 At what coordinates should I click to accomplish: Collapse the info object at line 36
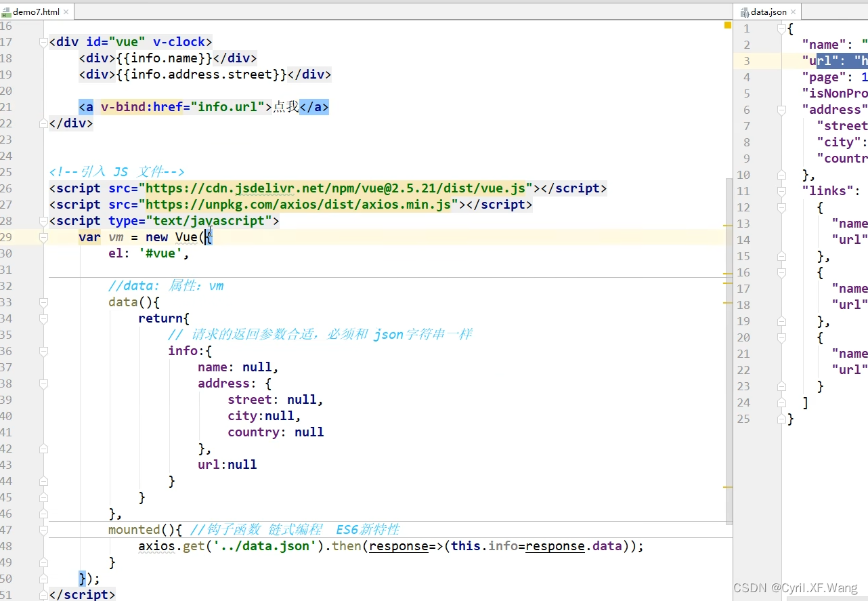tap(43, 351)
